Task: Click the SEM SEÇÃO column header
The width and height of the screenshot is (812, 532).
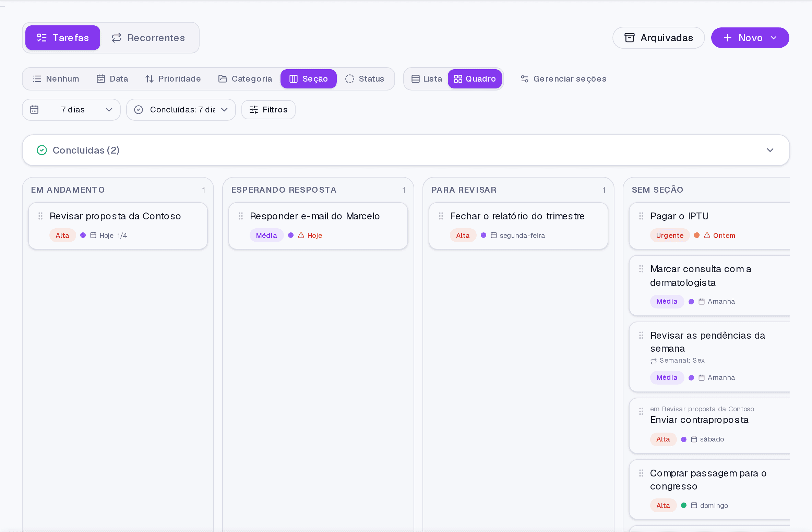Action: pyautogui.click(x=658, y=190)
